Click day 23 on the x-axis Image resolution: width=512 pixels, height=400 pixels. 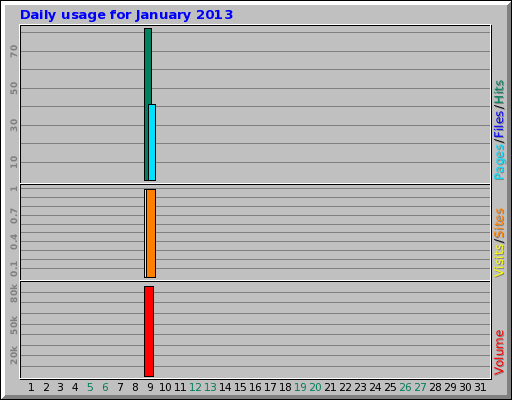coord(360,387)
